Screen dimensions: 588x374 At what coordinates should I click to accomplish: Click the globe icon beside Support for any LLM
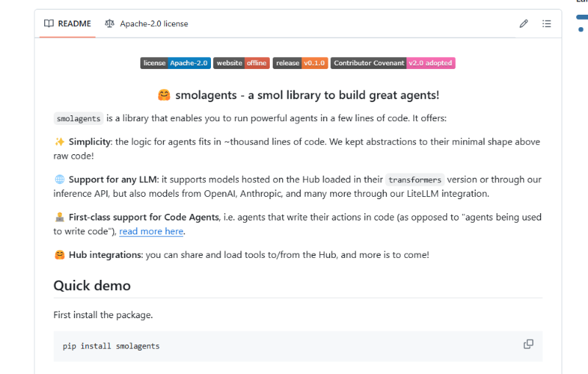click(x=60, y=179)
